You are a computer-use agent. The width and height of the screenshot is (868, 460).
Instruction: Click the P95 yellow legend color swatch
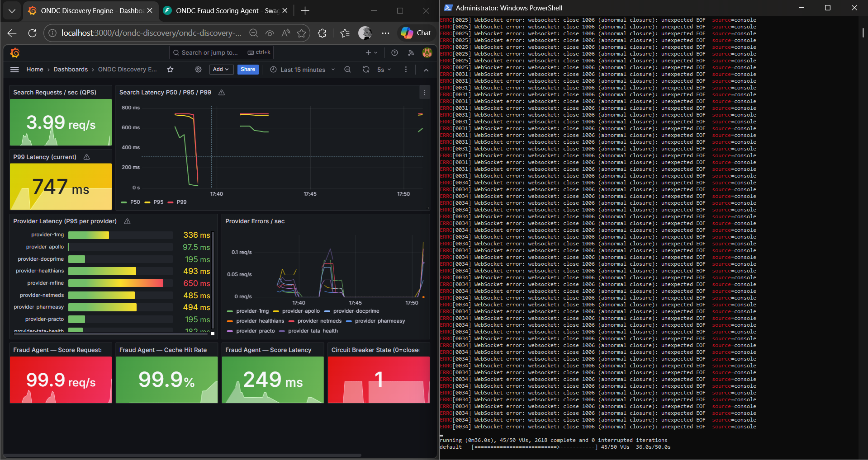coord(147,202)
